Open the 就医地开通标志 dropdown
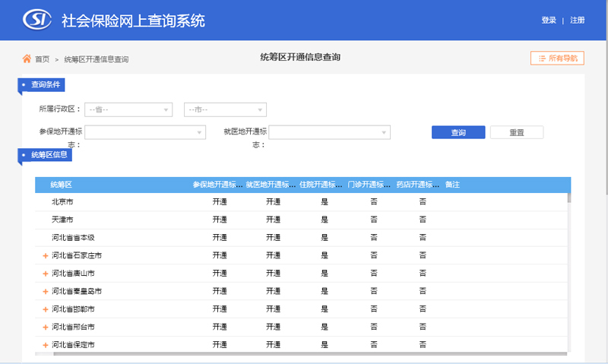This screenshot has height=364, width=608. (x=329, y=132)
